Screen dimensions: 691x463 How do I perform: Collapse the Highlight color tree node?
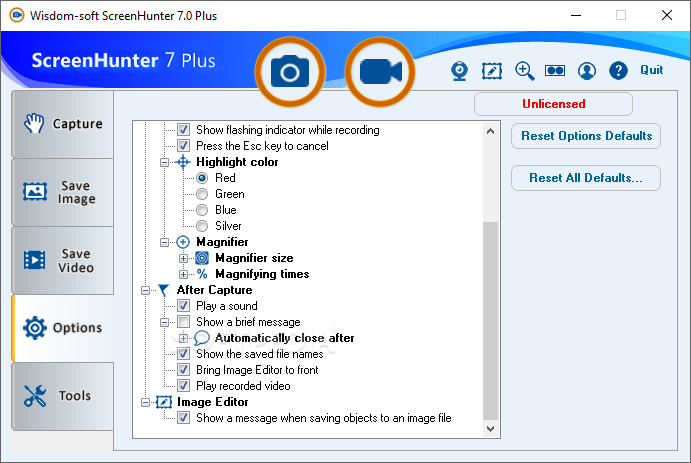point(164,163)
